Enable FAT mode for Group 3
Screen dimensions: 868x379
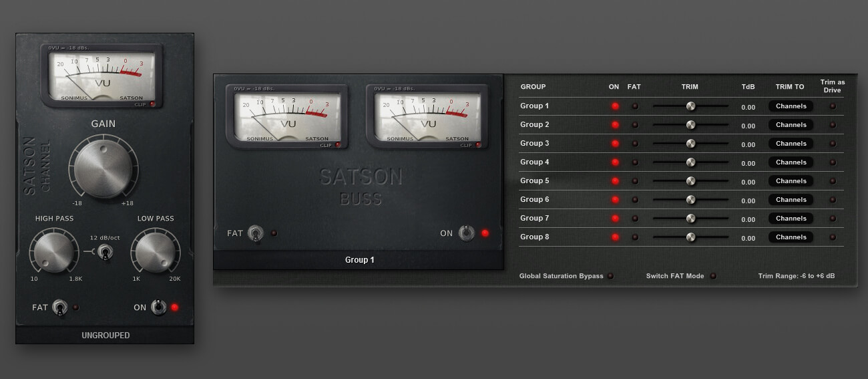(635, 144)
